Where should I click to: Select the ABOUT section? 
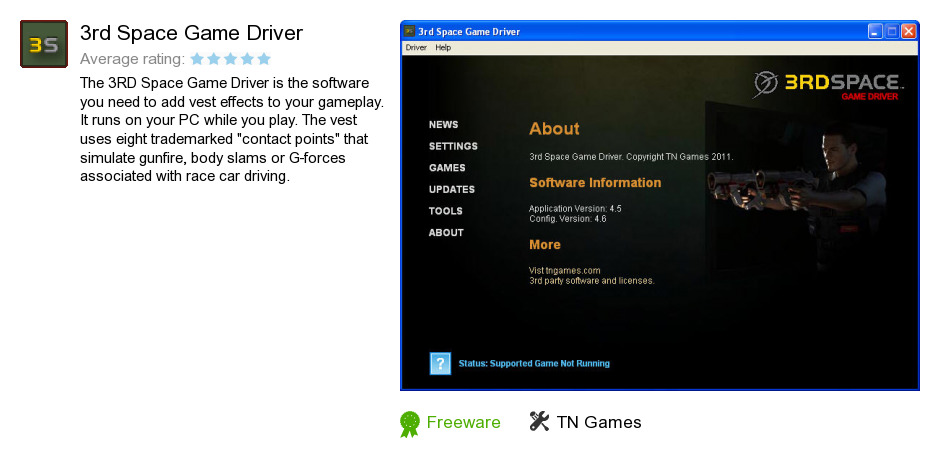[x=446, y=233]
